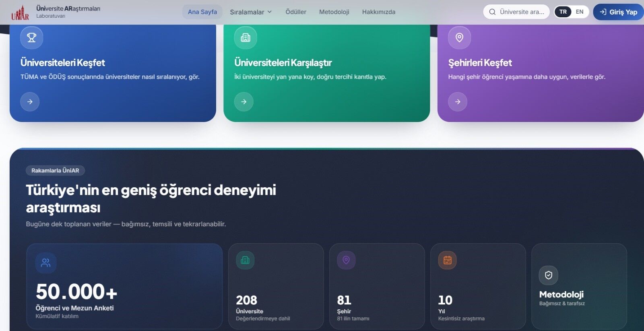
Task: Click the Üniversite ara search field
Action: [516, 12]
